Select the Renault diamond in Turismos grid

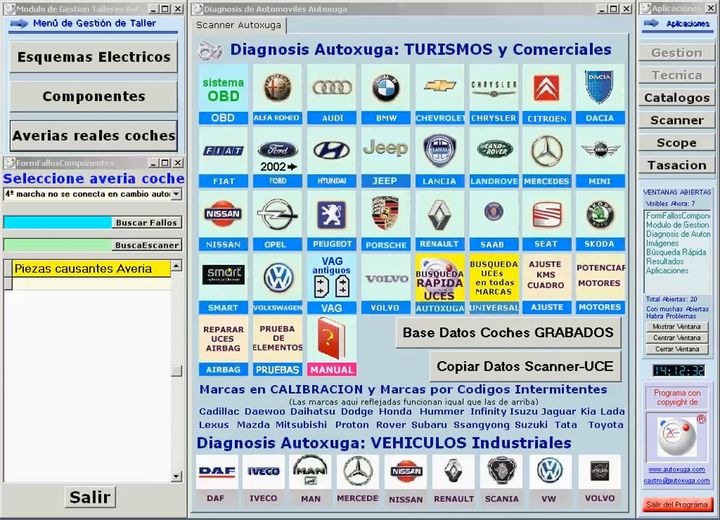(x=440, y=215)
